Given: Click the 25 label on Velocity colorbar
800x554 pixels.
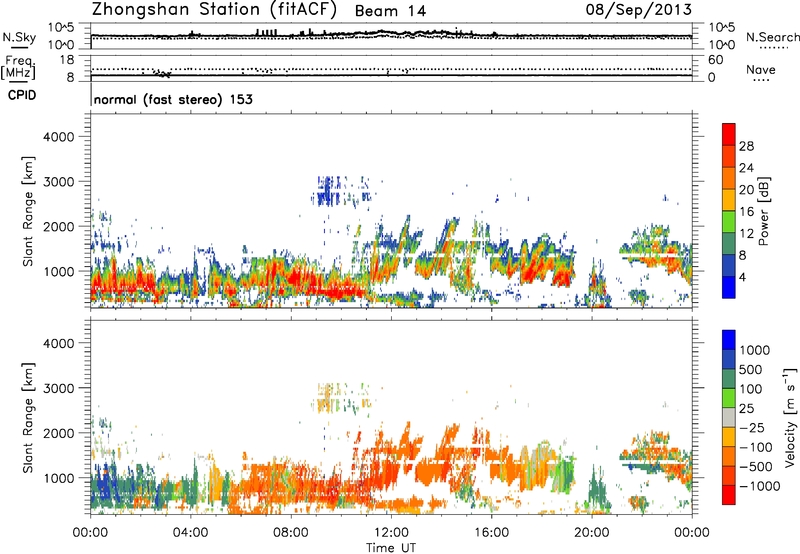Looking at the screenshot, I should click(746, 409).
